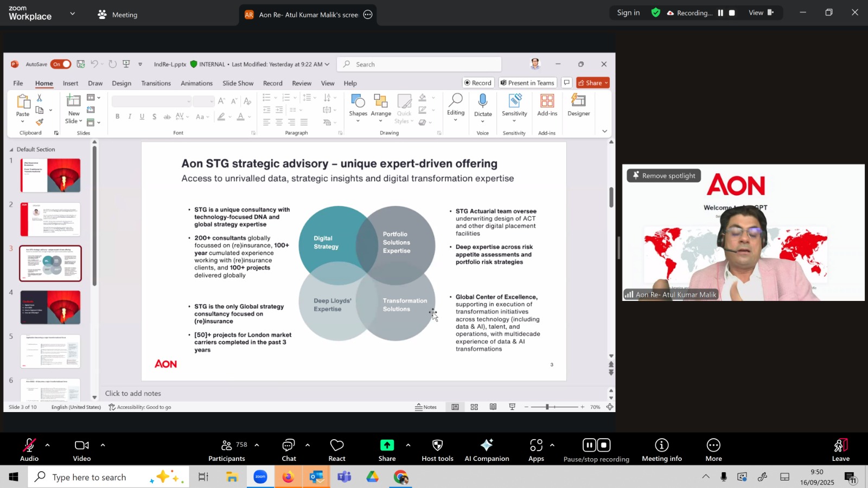Click the Sign in link
Viewport: 868px width, 488px height.
coord(628,12)
